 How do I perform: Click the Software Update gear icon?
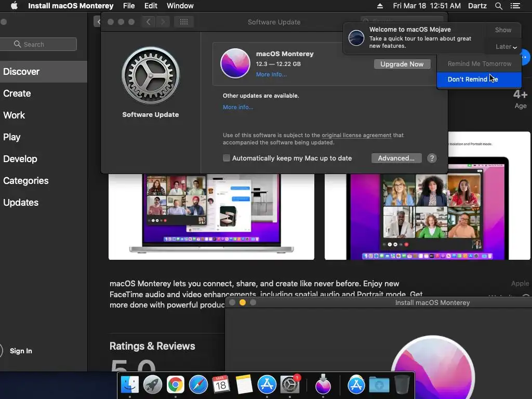click(x=151, y=75)
